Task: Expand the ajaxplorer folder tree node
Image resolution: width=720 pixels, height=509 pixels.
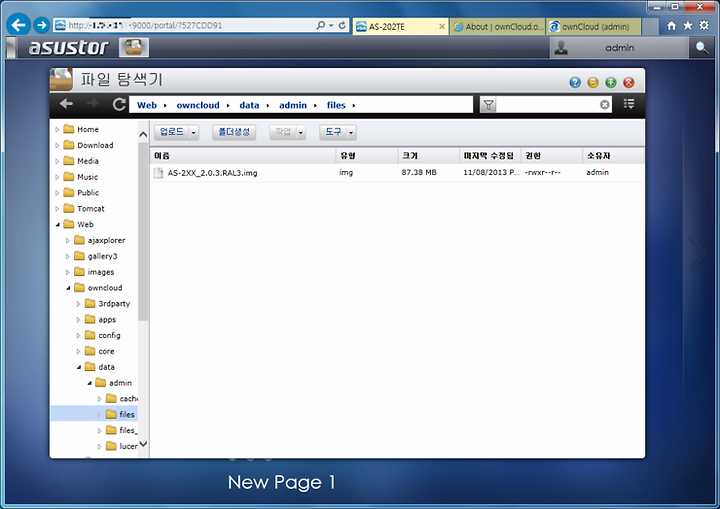Action: (68, 241)
